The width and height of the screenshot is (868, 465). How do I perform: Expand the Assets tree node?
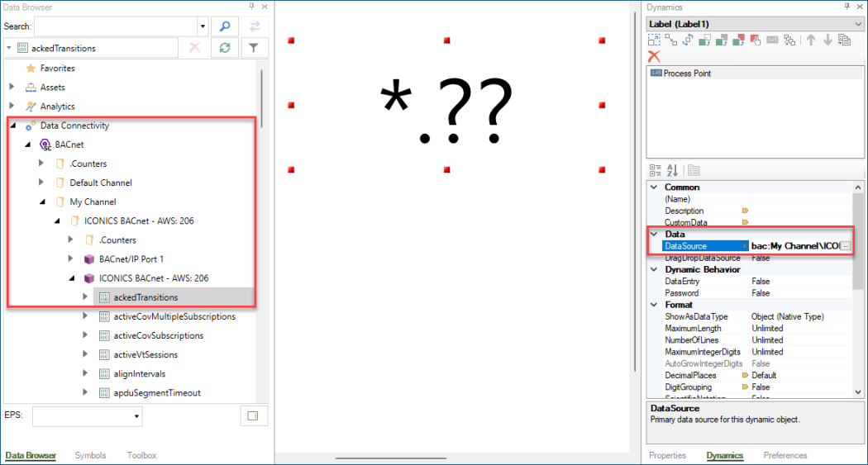click(x=12, y=87)
